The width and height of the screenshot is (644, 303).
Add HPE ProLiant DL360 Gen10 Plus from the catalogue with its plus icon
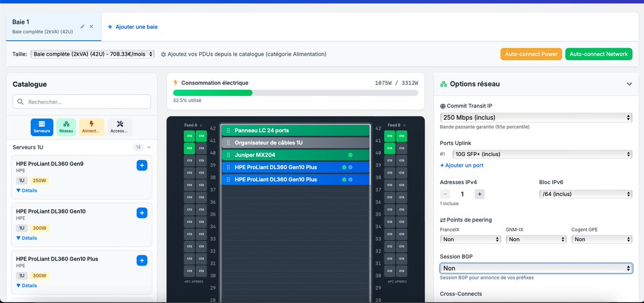pyautogui.click(x=142, y=261)
